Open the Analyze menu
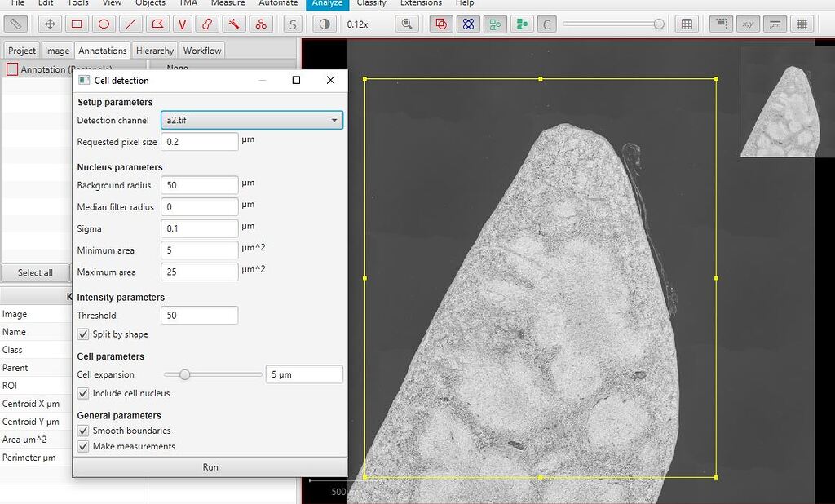835x504 pixels. coord(326,3)
